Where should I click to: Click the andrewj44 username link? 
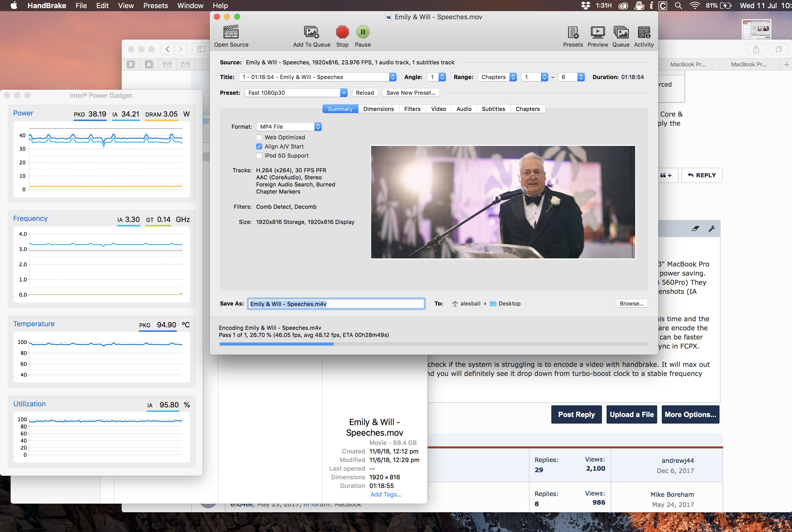(x=678, y=460)
